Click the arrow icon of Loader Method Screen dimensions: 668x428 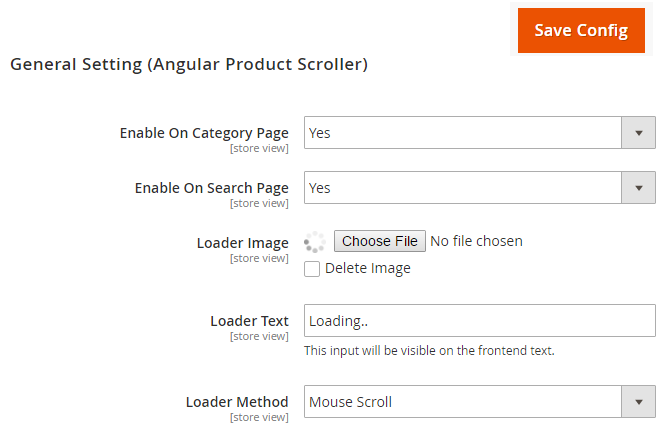coord(638,403)
